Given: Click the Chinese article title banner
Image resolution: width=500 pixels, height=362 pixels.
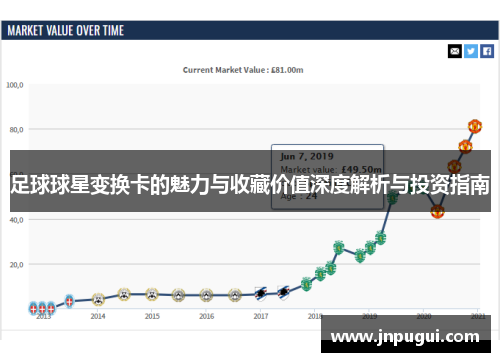Looking at the screenshot, I should coord(250,185).
